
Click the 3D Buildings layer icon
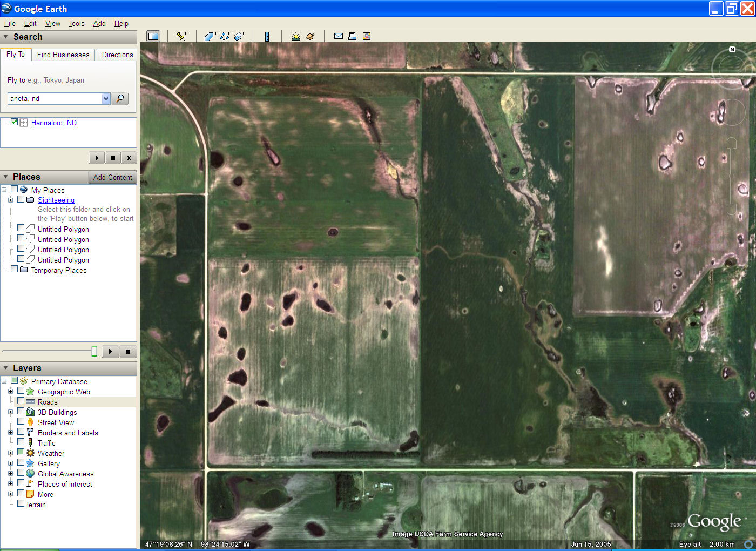point(30,412)
